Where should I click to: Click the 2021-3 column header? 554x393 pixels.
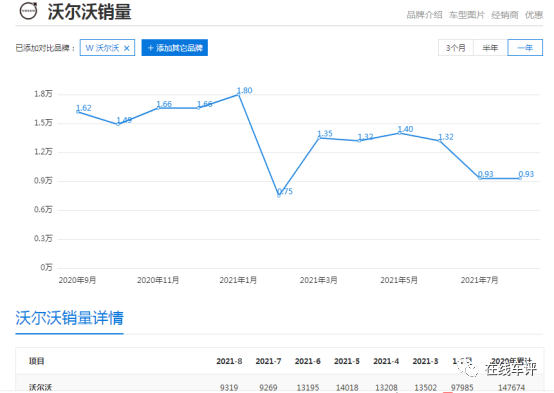(x=425, y=361)
